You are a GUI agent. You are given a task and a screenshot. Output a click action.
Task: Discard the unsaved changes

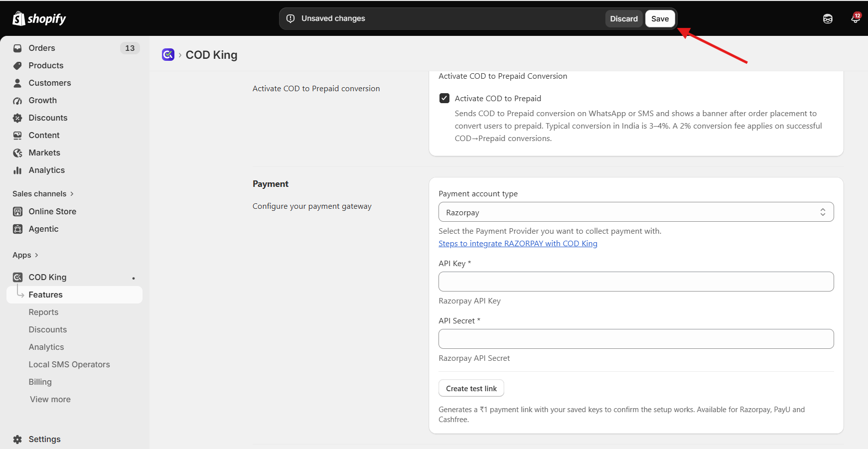click(624, 18)
